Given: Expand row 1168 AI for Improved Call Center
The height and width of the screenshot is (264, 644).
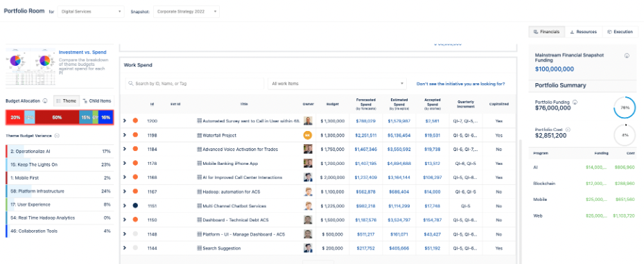Looking at the screenshot, I should click(x=125, y=177).
